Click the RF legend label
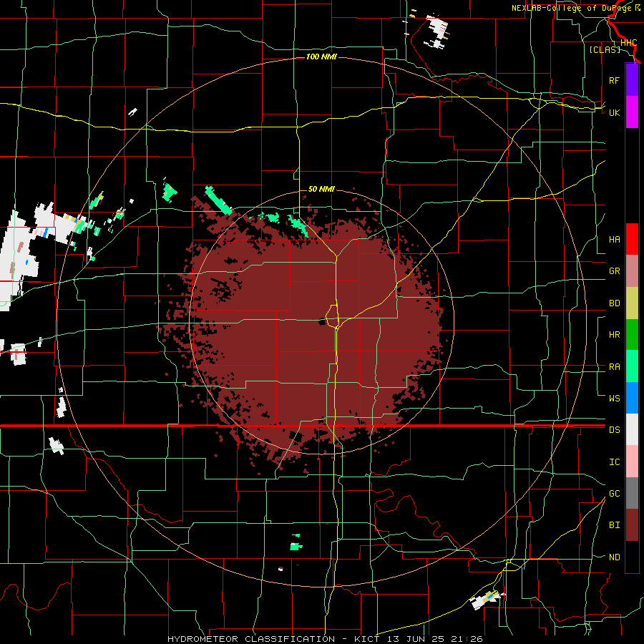Screen dimensions: 644x644 (x=614, y=80)
